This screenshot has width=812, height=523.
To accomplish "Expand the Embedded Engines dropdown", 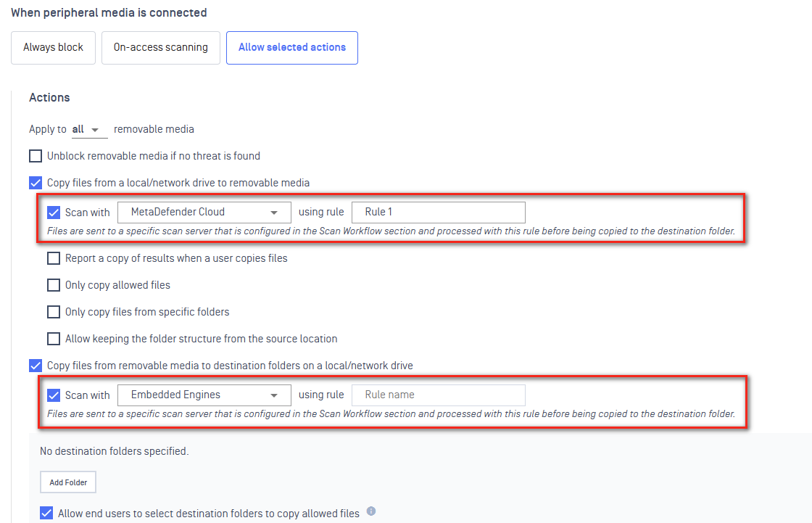I will [x=204, y=395].
